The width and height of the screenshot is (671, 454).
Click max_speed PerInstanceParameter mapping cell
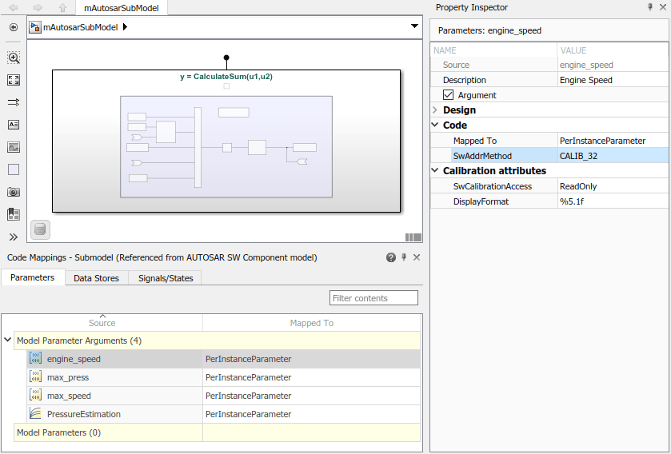click(x=312, y=395)
